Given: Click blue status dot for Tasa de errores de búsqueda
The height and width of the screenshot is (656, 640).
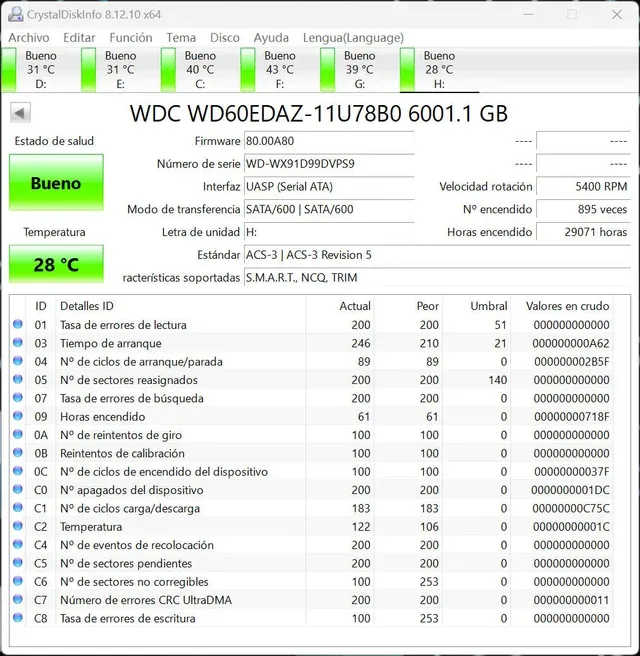Looking at the screenshot, I should point(18,397).
